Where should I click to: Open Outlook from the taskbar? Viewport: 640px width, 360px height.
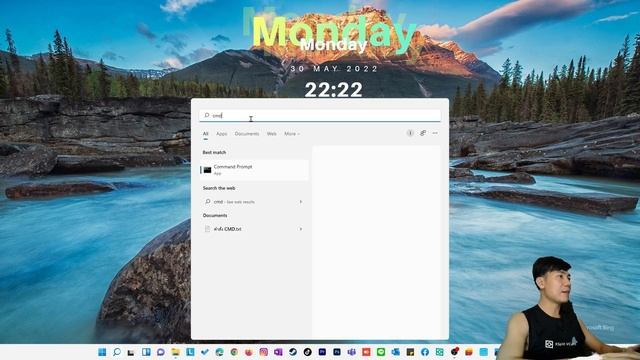click(x=396, y=352)
